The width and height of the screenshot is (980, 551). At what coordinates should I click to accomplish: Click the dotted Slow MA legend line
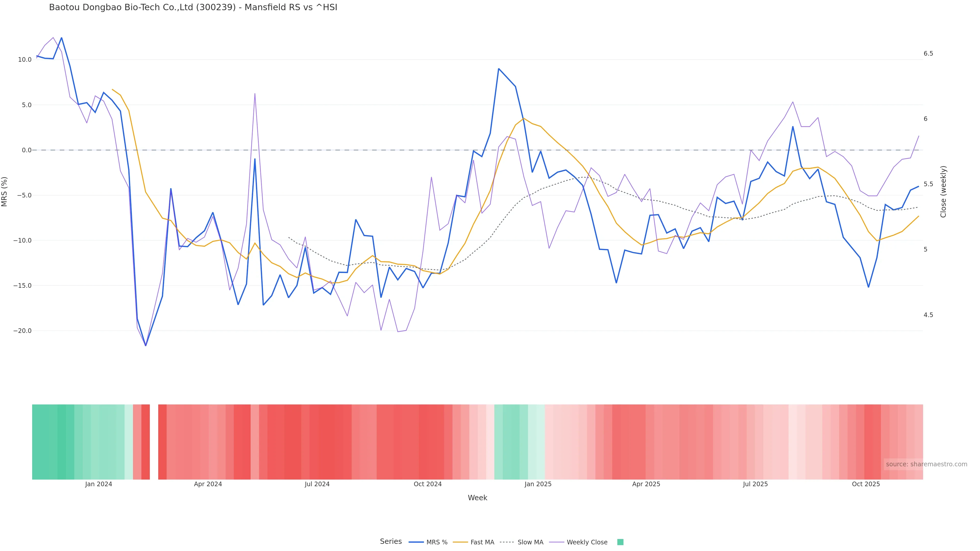pyautogui.click(x=507, y=542)
